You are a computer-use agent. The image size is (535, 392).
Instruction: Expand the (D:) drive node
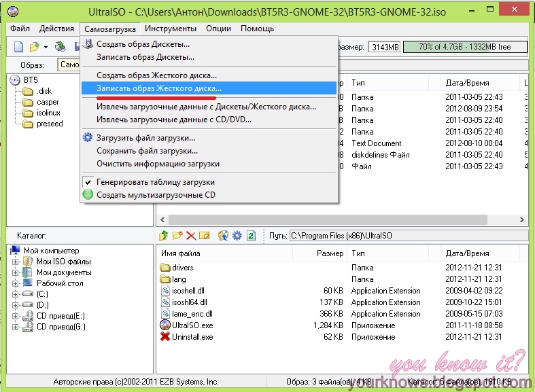15,305
